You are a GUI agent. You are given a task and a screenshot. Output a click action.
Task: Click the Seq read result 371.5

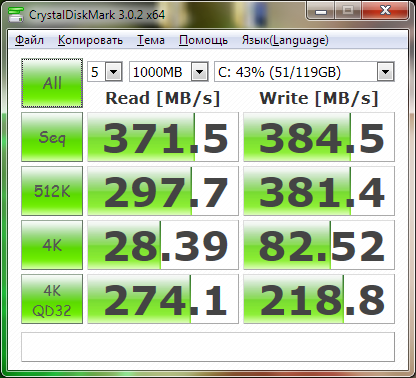coord(163,137)
